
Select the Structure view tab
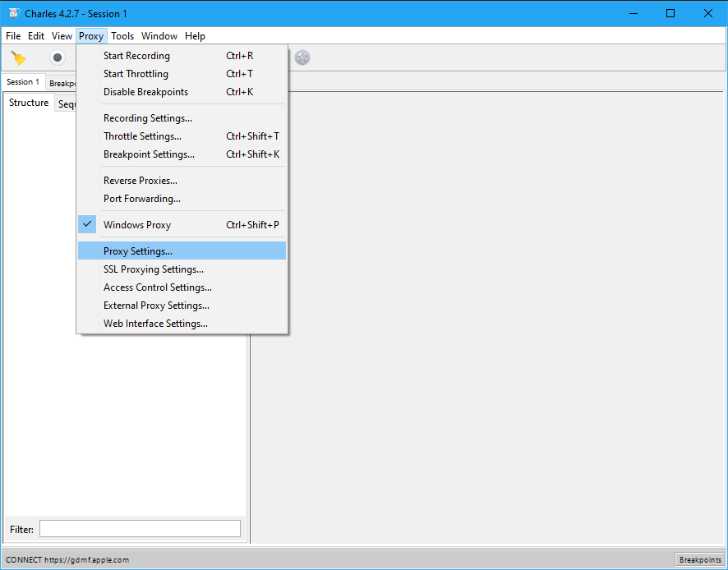(29, 103)
